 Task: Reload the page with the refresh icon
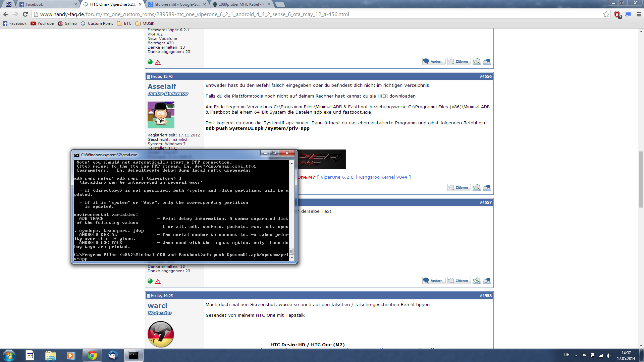[25, 14]
